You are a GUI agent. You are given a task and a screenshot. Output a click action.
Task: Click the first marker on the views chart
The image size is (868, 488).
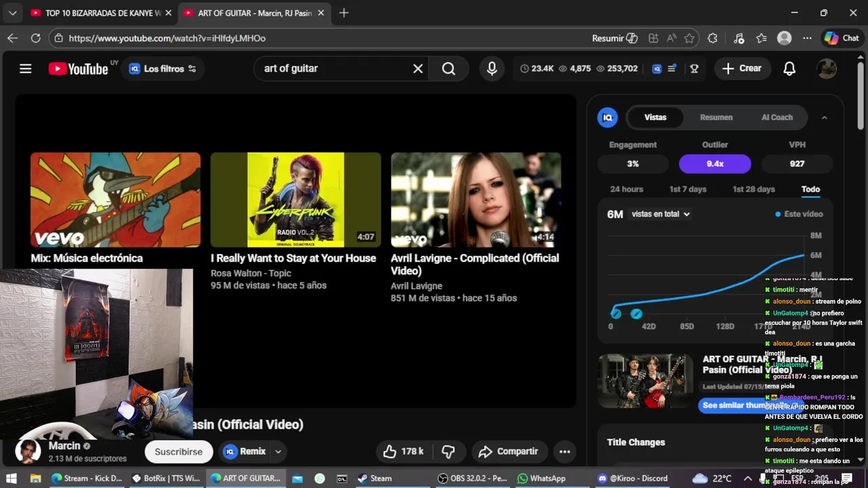pyautogui.click(x=616, y=313)
